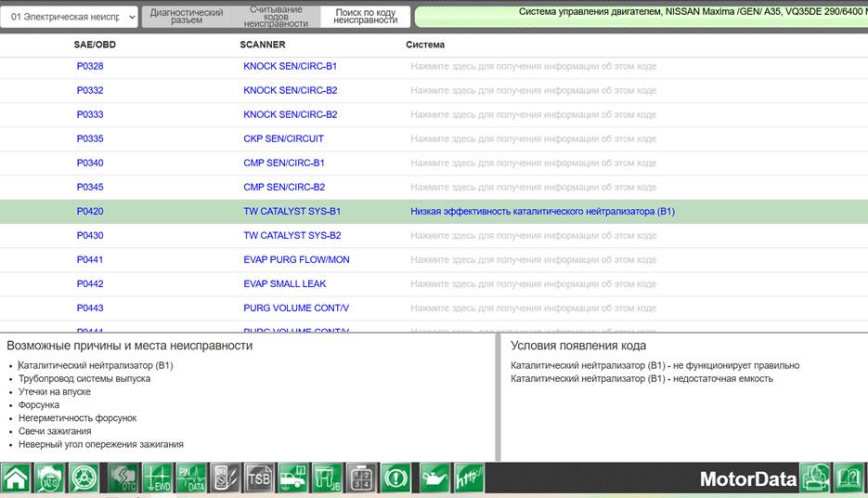Open the TSB bulletins icon
868x498 pixels.
[259, 478]
